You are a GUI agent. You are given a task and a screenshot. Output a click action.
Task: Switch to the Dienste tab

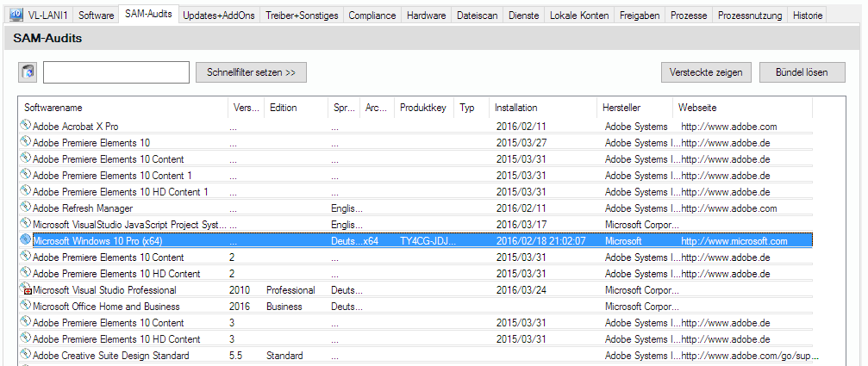tap(524, 15)
